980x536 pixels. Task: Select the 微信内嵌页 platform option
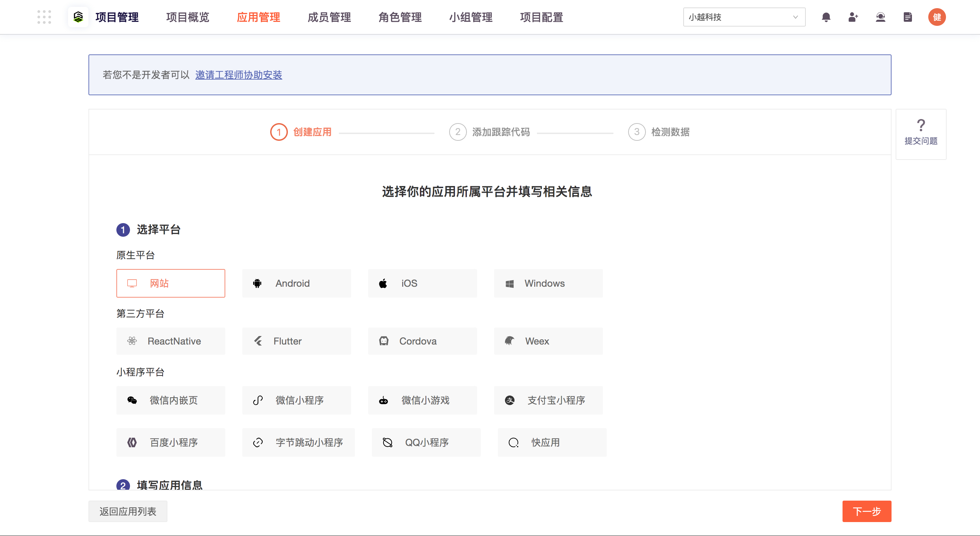170,400
